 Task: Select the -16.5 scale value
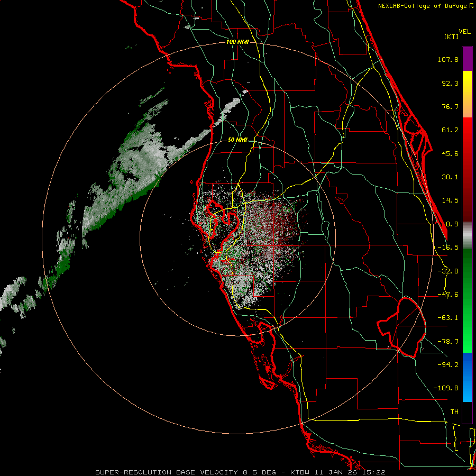click(x=448, y=248)
